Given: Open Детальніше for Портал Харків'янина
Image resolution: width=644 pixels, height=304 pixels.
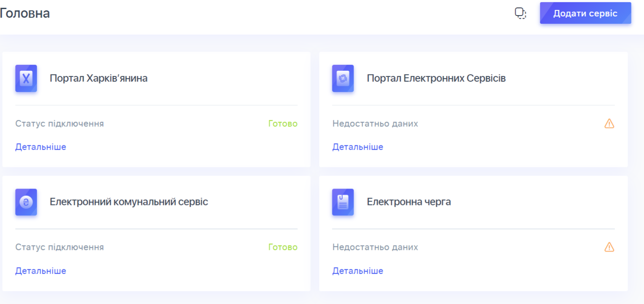Looking at the screenshot, I should 41,147.
